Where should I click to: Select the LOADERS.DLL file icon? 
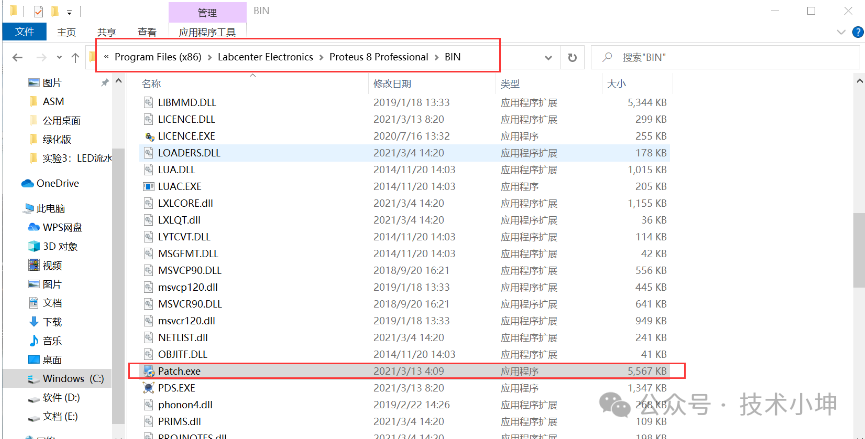click(x=148, y=153)
